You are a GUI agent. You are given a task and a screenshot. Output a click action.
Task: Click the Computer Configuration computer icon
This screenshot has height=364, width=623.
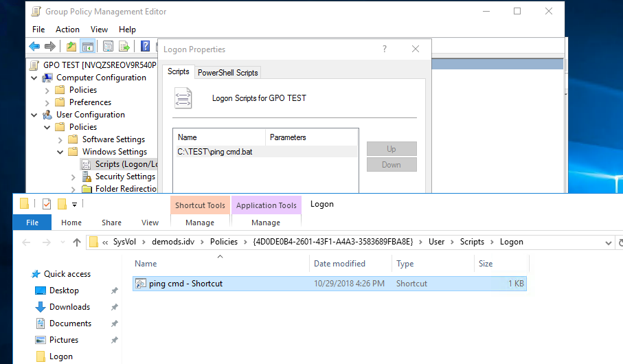pos(47,78)
